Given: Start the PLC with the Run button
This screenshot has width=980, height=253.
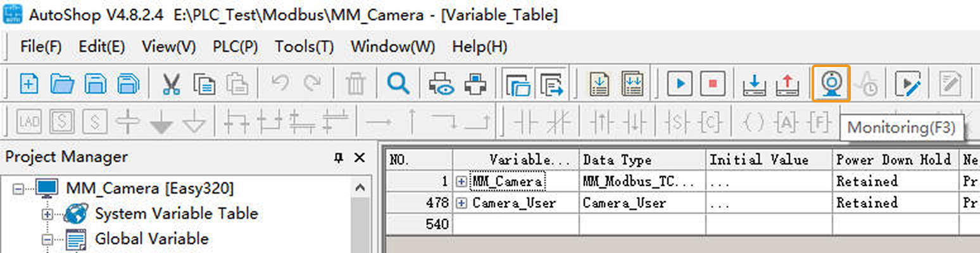Looking at the screenshot, I should point(680,83).
